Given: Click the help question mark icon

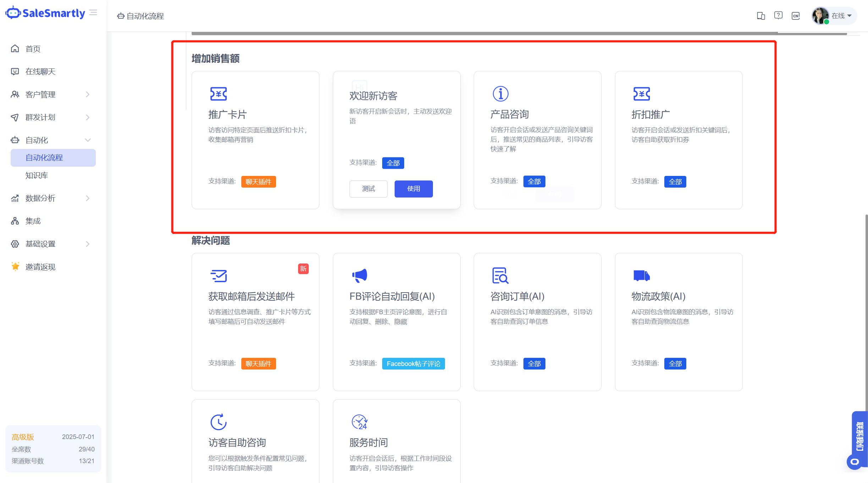Looking at the screenshot, I should 778,16.
